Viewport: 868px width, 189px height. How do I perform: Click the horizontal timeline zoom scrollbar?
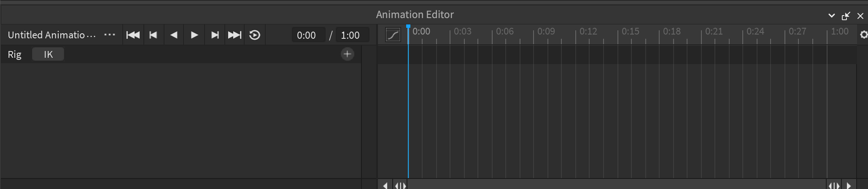click(617, 186)
